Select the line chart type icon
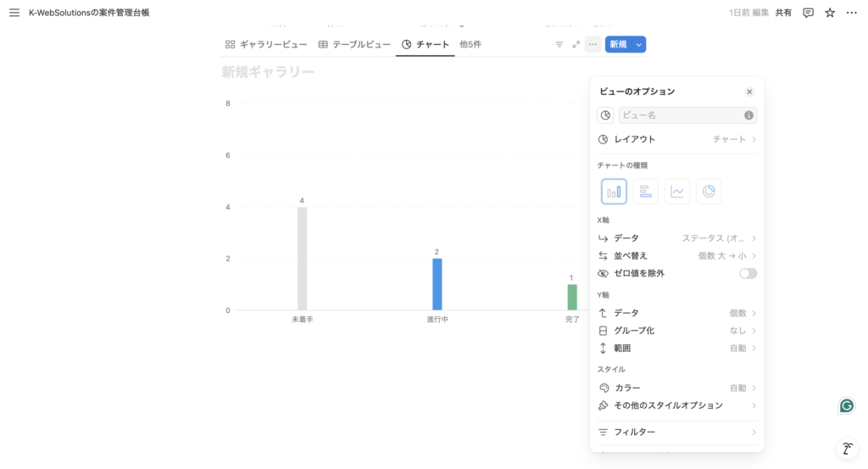Image resolution: width=868 pixels, height=469 pixels. coord(676,192)
